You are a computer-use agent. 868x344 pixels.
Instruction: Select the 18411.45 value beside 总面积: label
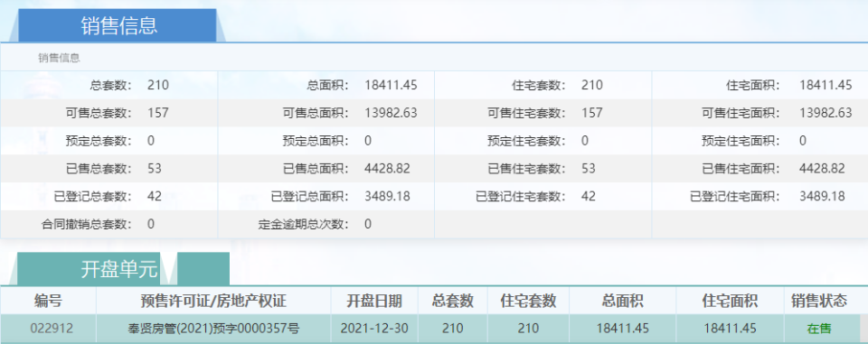pyautogui.click(x=391, y=85)
